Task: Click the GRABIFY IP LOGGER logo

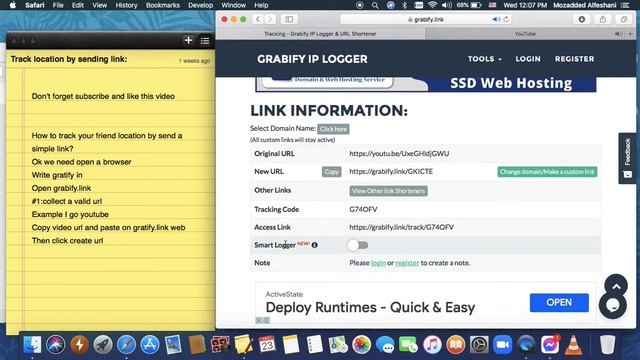Action: click(x=312, y=59)
